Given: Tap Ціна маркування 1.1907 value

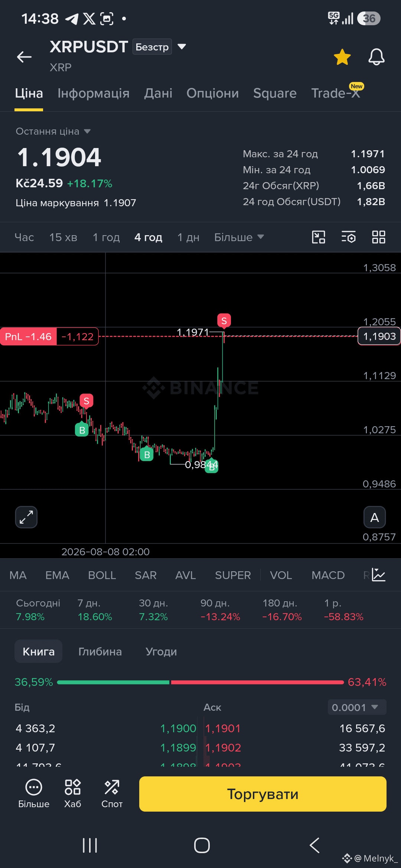Looking at the screenshot, I should pos(120,203).
